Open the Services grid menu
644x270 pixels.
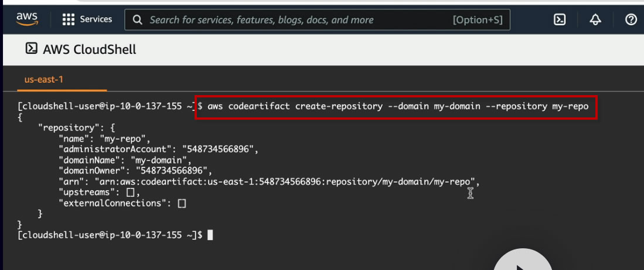[87, 19]
